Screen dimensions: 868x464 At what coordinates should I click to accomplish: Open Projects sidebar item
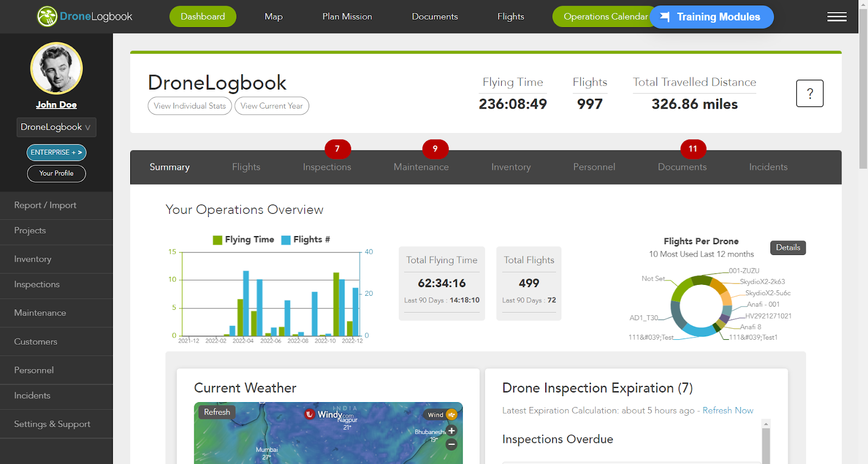[x=56, y=231]
